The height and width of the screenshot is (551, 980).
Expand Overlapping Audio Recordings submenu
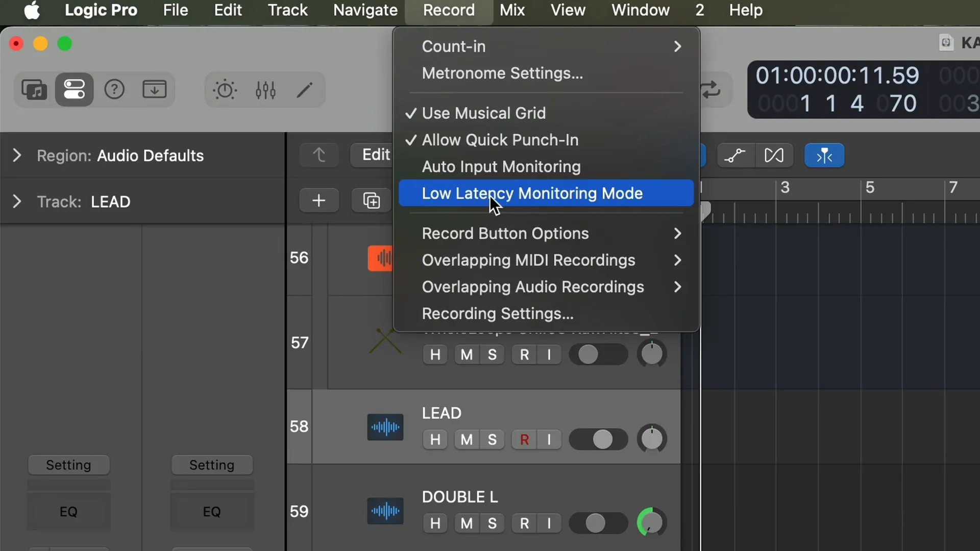pos(676,287)
